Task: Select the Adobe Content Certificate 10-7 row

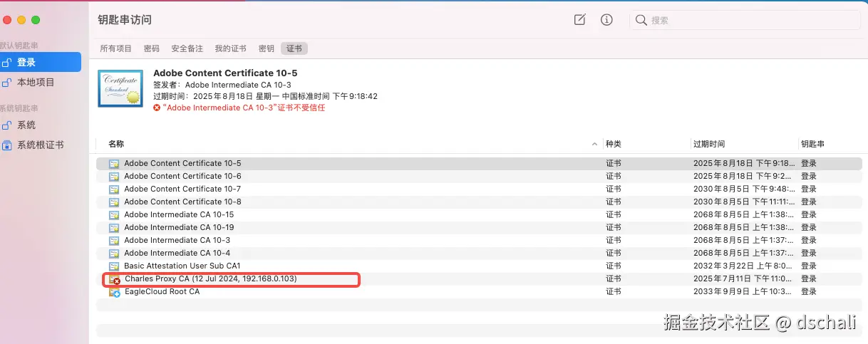Action: (479, 189)
